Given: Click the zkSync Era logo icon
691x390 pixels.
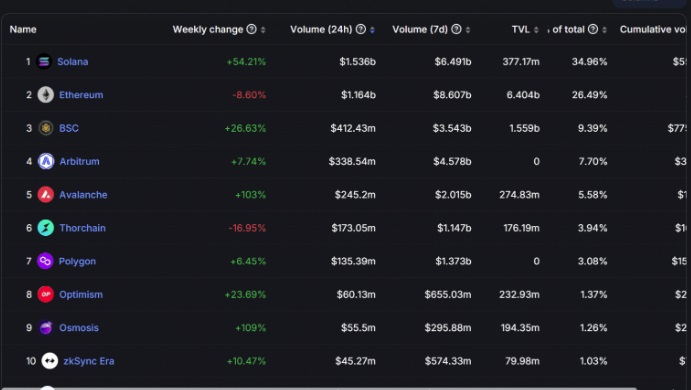Looking at the screenshot, I should tap(49, 361).
